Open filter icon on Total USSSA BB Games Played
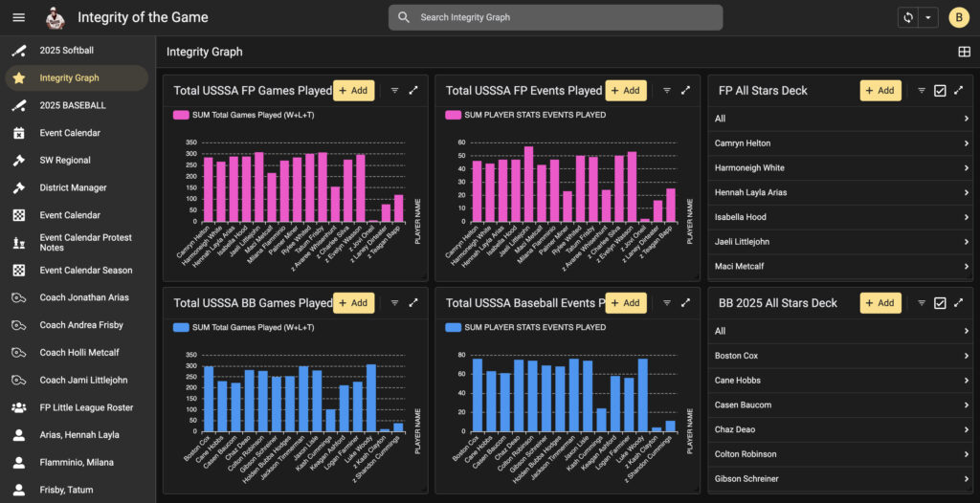 pyautogui.click(x=394, y=303)
